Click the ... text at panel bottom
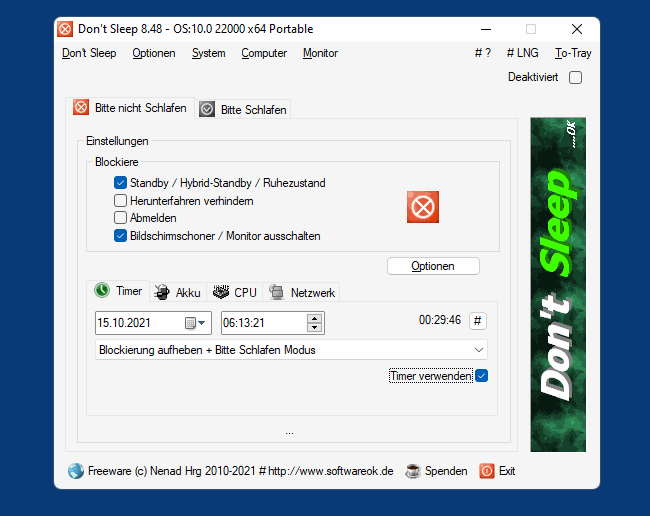The width and height of the screenshot is (650, 516). [x=289, y=432]
